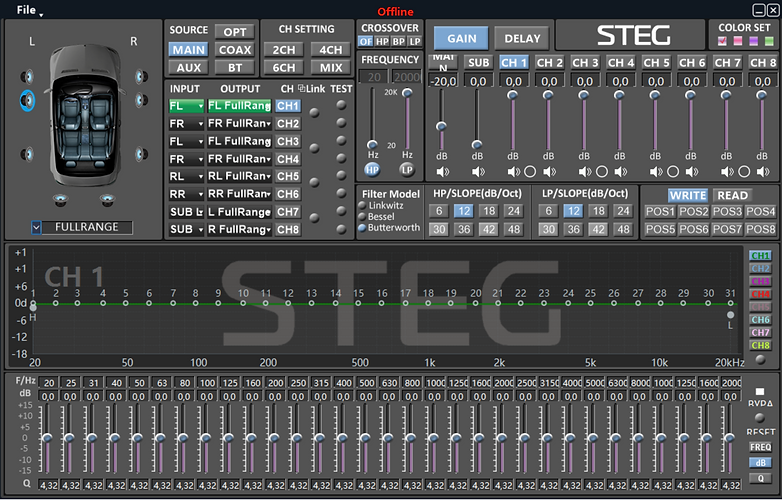This screenshot has height=500, width=782.
Task: Select the rear left speaker icon
Action: [27, 154]
